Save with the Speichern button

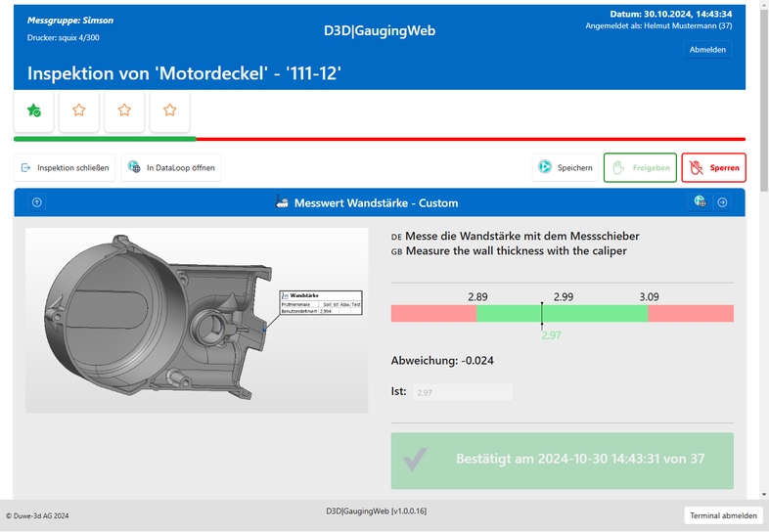[x=565, y=167]
